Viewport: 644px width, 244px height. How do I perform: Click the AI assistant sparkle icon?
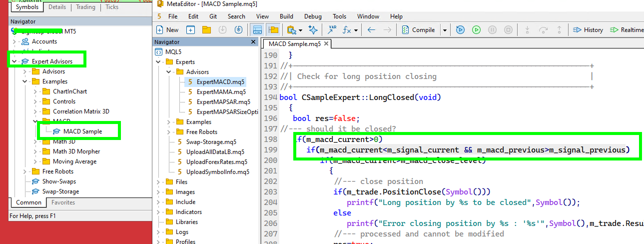(313, 30)
